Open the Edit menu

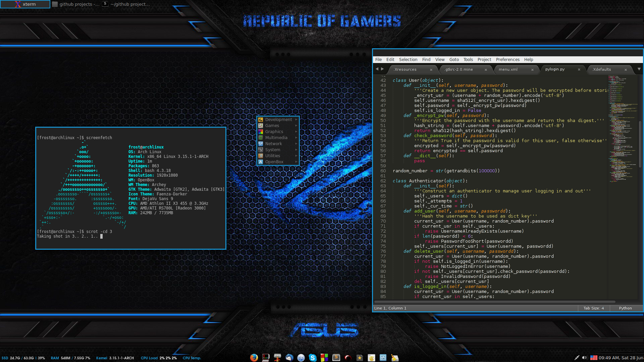(x=390, y=59)
